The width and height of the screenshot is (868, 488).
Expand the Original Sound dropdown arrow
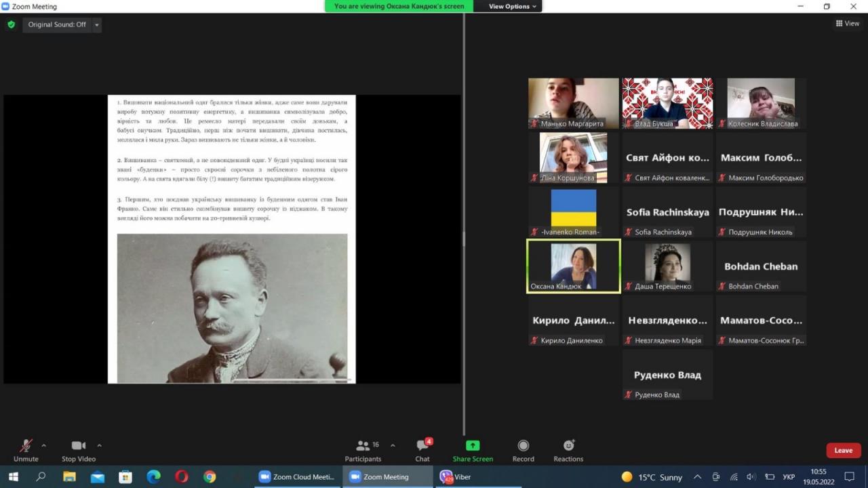(x=96, y=25)
